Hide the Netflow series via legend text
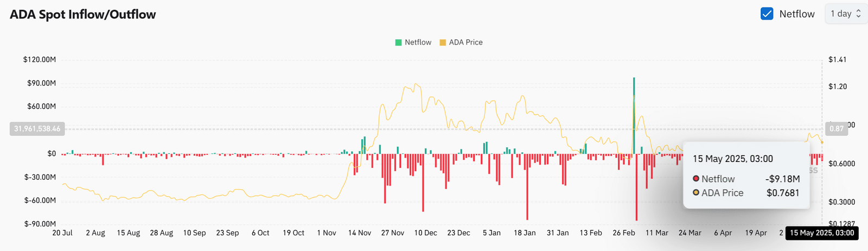 tap(418, 42)
